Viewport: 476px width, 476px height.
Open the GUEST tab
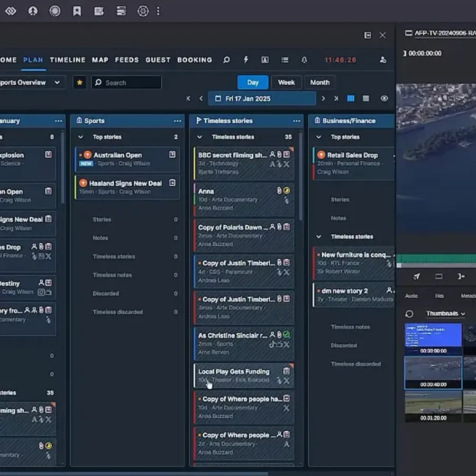point(158,60)
